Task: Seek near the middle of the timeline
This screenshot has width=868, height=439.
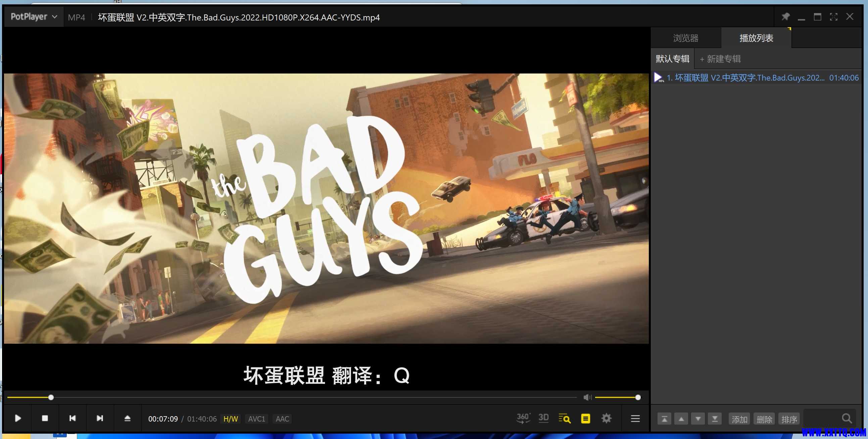Action: [292, 398]
